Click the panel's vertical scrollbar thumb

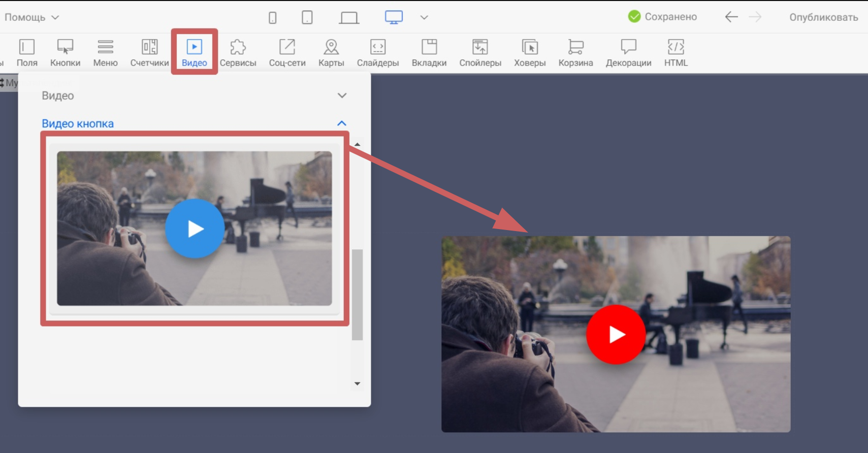[x=358, y=295]
